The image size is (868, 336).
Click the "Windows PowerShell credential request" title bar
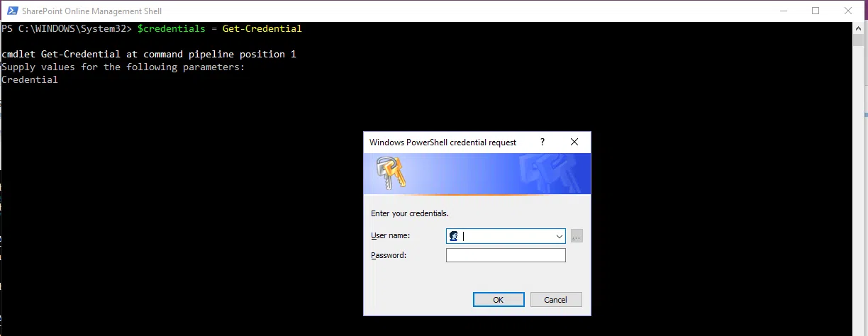pos(443,142)
